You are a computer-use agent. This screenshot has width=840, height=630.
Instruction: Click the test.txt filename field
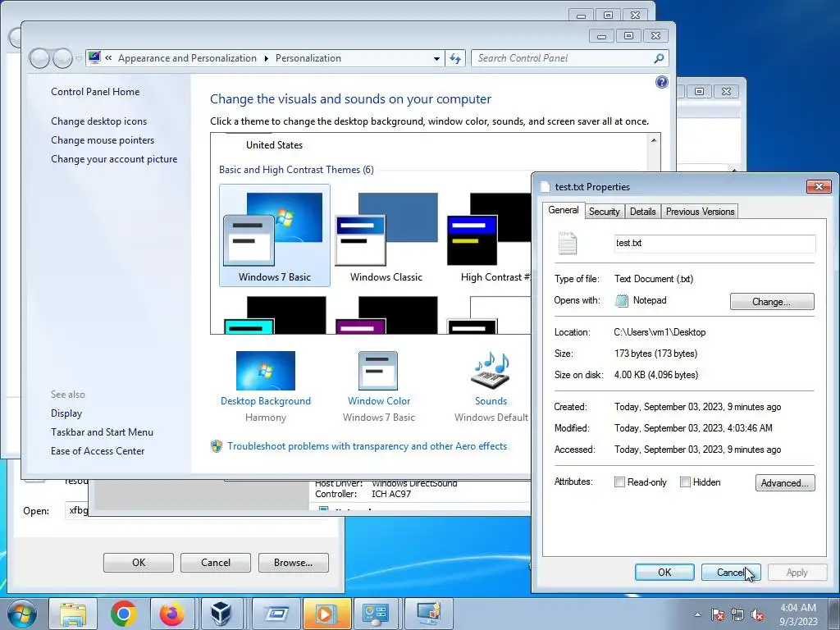click(714, 243)
